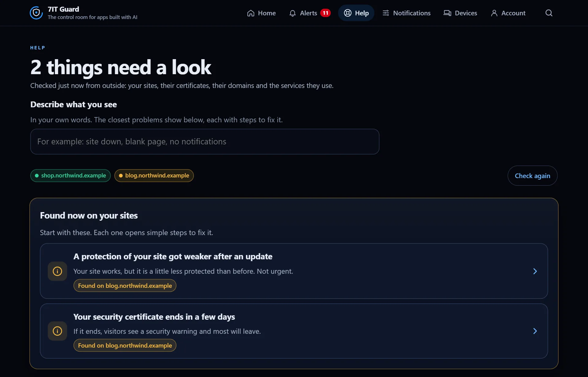Expand chevron on security certificate card
Screen dimensions: 588x377
535,331
